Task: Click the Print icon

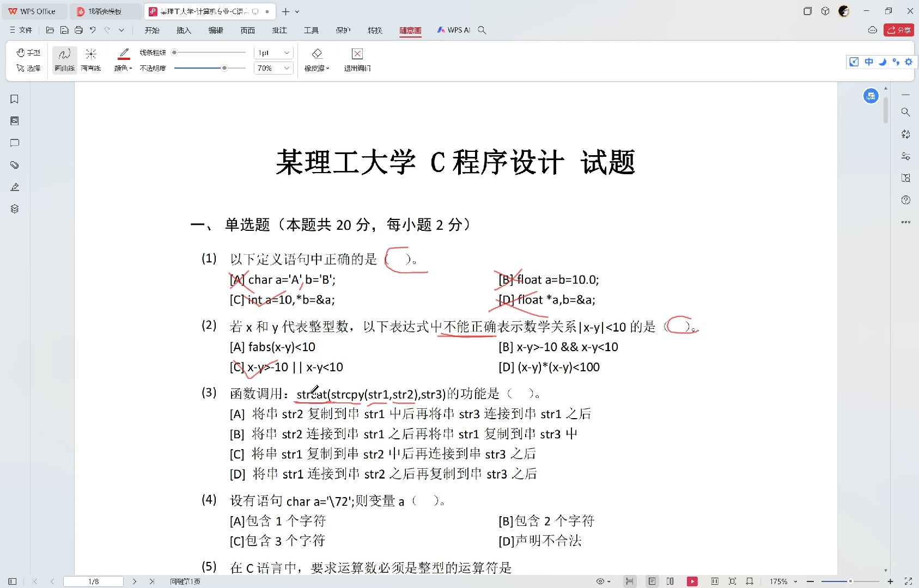Action: (x=78, y=30)
